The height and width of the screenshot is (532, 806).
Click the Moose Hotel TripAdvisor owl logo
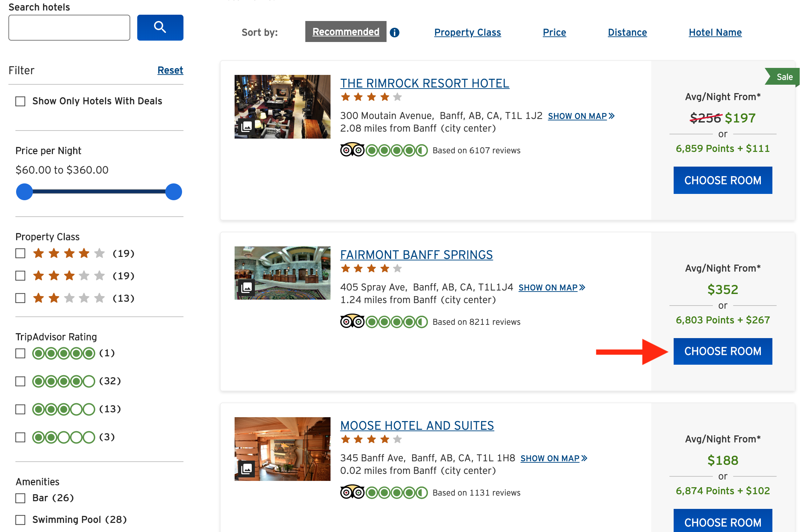[352, 492]
